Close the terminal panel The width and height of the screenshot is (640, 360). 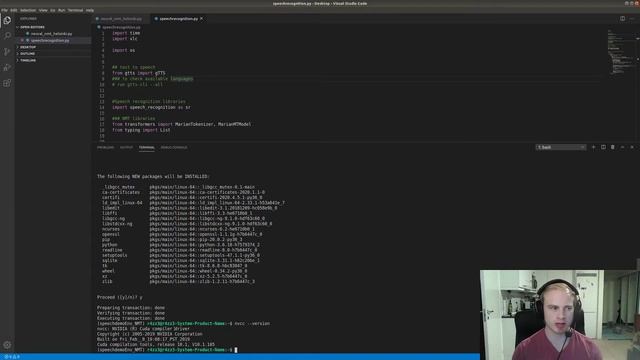click(632, 147)
